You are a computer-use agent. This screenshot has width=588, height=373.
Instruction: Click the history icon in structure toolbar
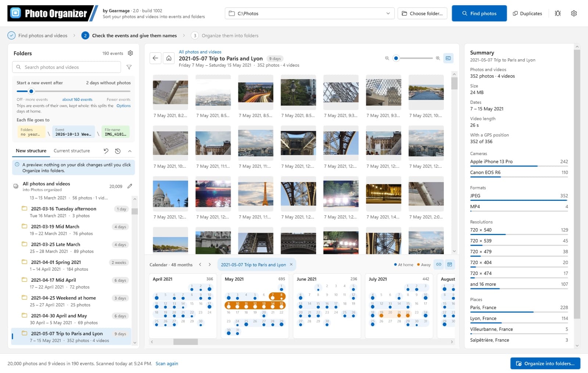(x=118, y=151)
